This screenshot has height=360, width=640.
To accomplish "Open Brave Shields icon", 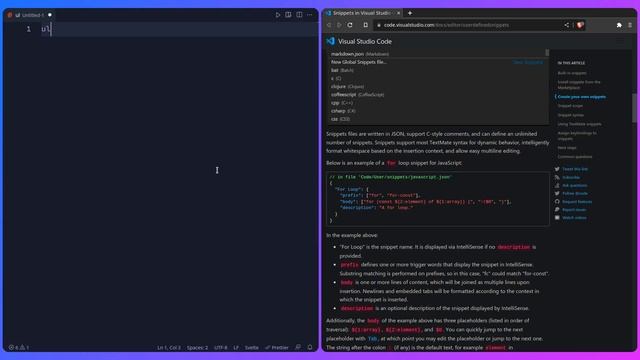I will point(580,25).
